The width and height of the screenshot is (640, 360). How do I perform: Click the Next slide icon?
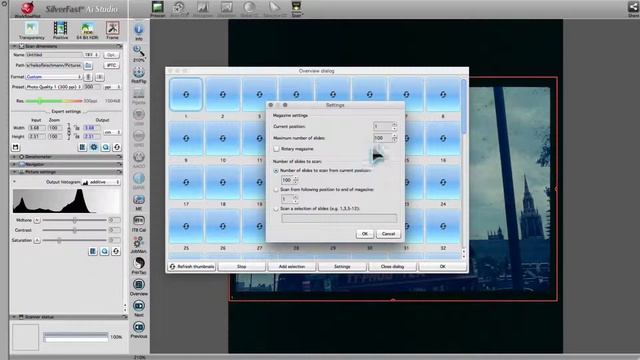tap(139, 308)
